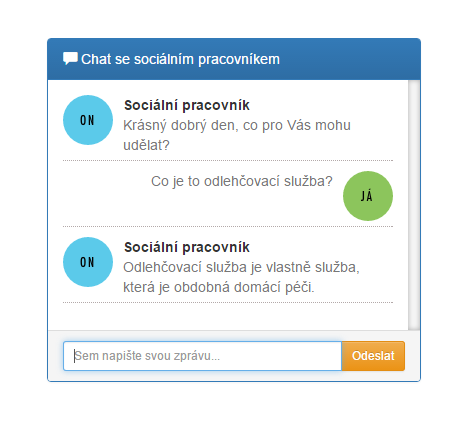
Task: Click the blue chat header bar
Action: point(234,59)
